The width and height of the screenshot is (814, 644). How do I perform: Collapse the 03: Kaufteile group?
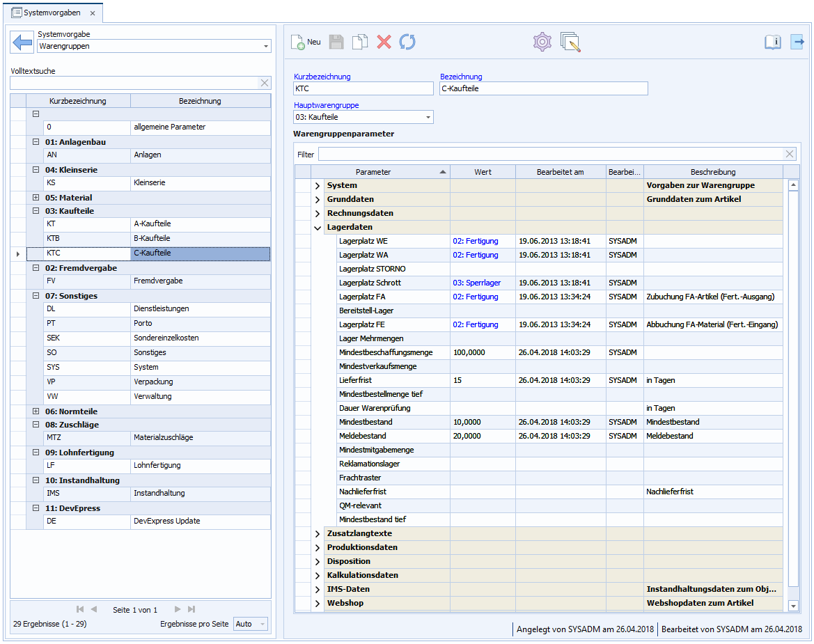tap(36, 211)
